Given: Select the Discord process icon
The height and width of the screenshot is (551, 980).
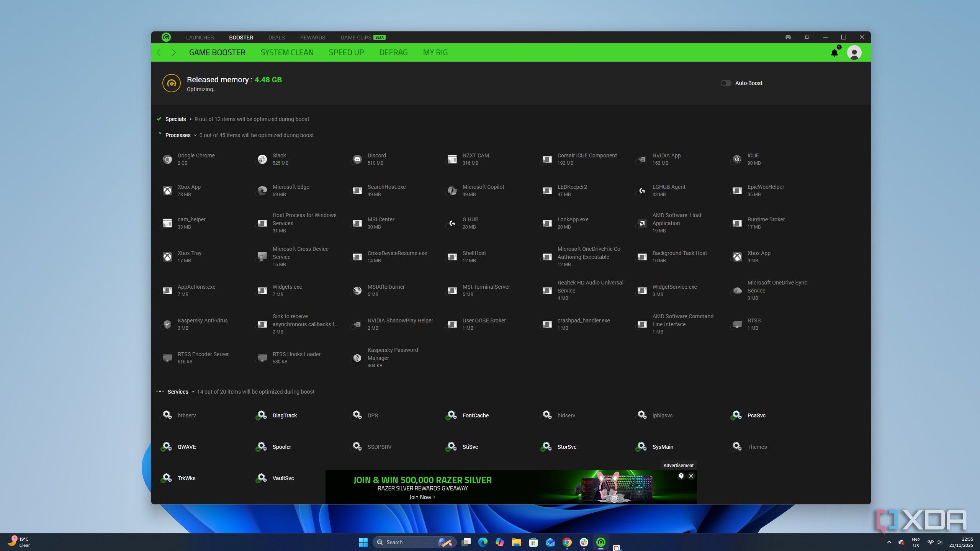Looking at the screenshot, I should (357, 159).
